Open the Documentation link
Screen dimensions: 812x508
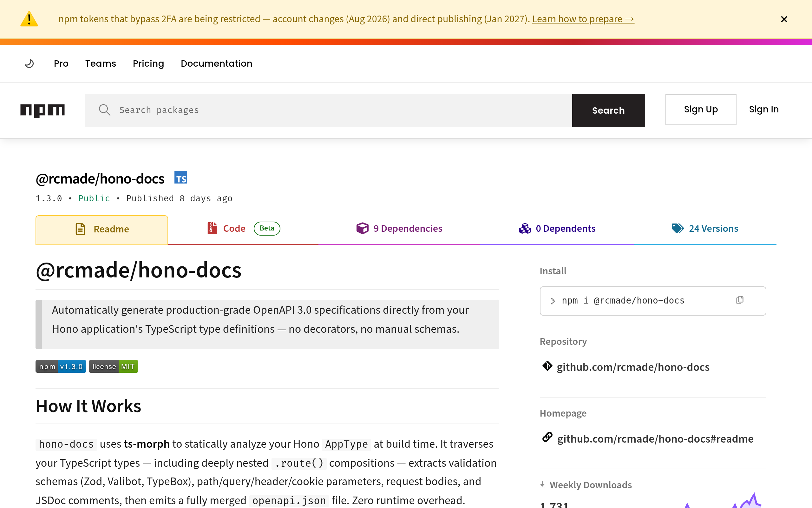point(216,63)
